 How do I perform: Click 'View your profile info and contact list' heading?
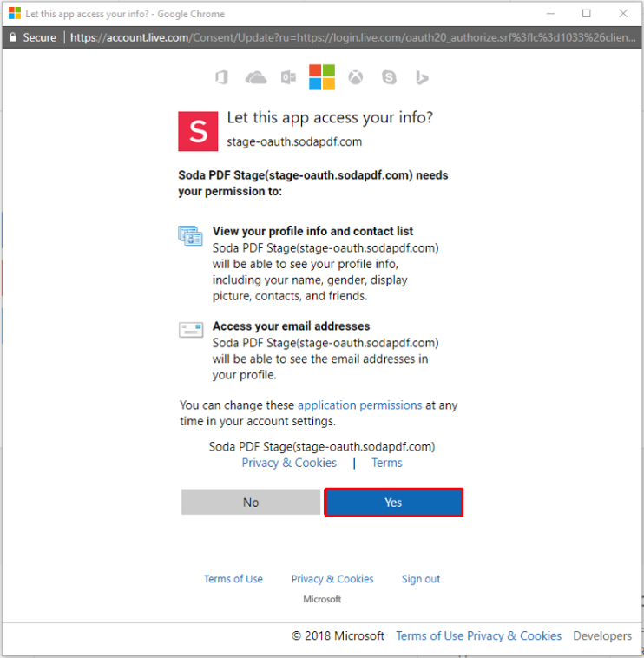tap(312, 231)
